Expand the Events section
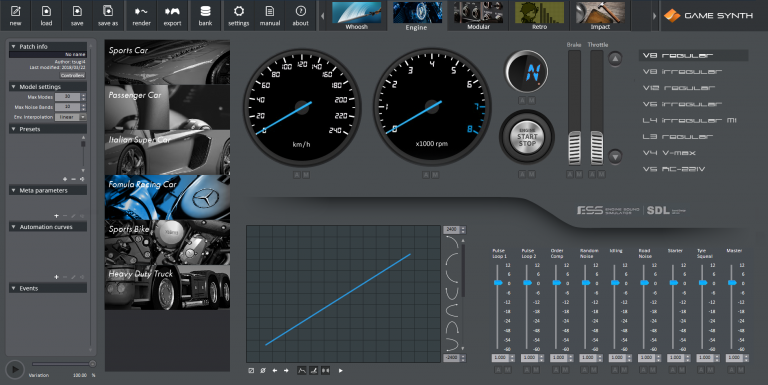 [14, 289]
